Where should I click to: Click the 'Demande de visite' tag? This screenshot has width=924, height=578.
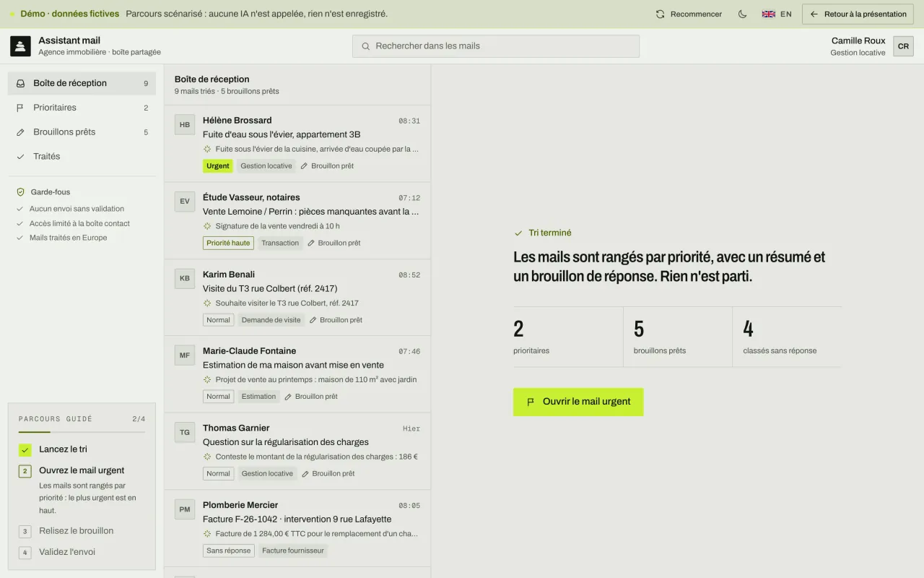(x=271, y=320)
